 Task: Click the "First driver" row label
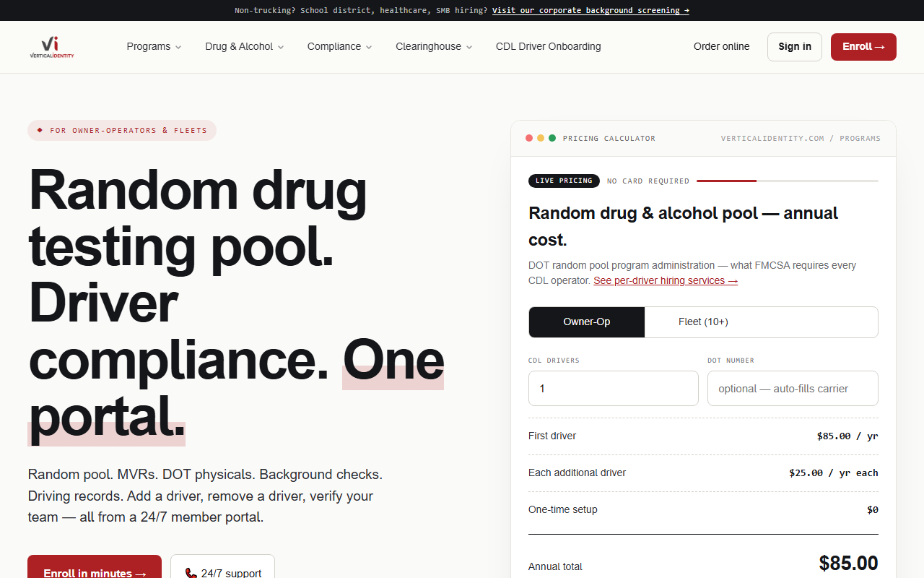point(552,436)
